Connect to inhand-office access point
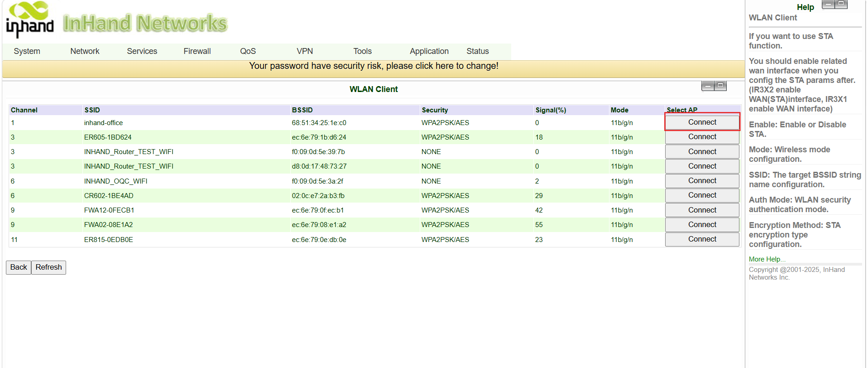 [702, 122]
